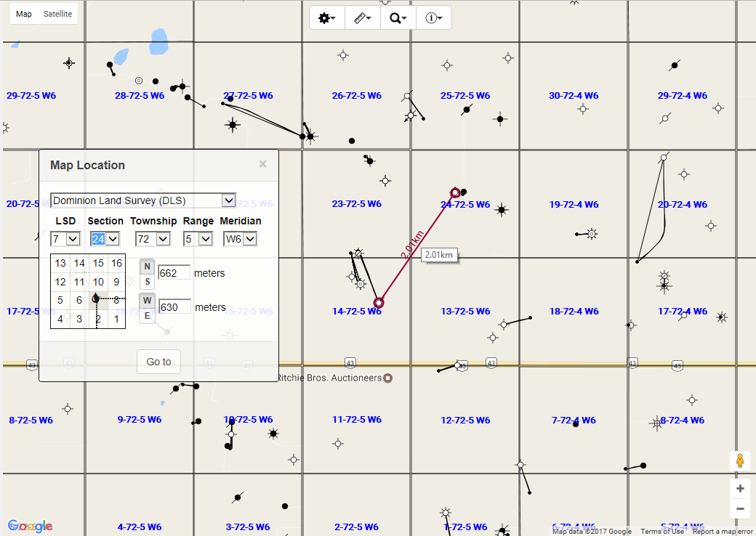The width and height of the screenshot is (756, 536).
Task: Open the Terms of Use link
Action: tap(662, 531)
